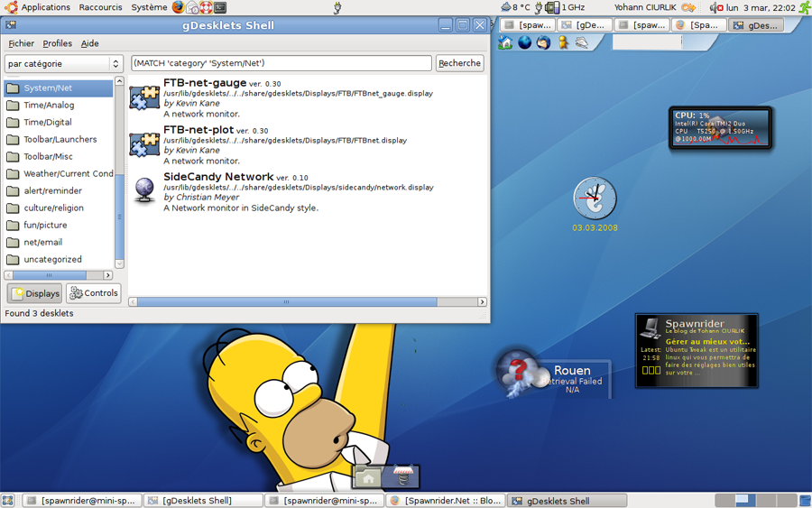This screenshot has height=508, width=812.
Task: Click the category list vertical scrollbar
Action: [119, 172]
